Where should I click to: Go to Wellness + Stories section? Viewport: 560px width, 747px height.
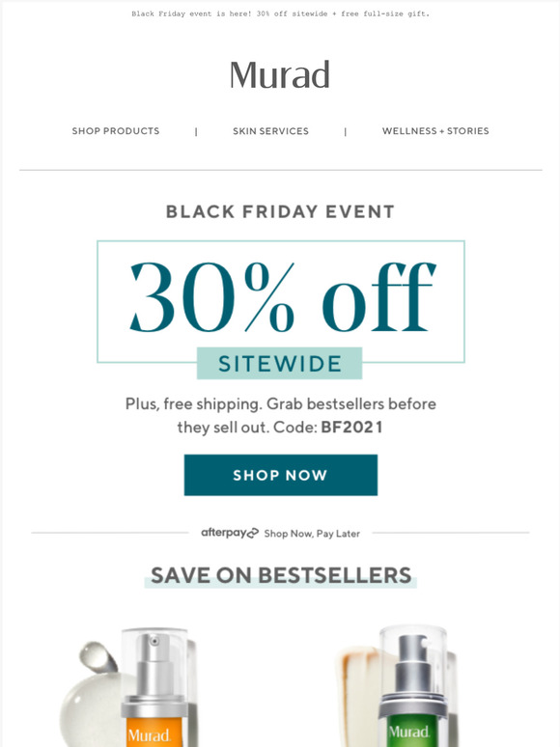(x=435, y=131)
